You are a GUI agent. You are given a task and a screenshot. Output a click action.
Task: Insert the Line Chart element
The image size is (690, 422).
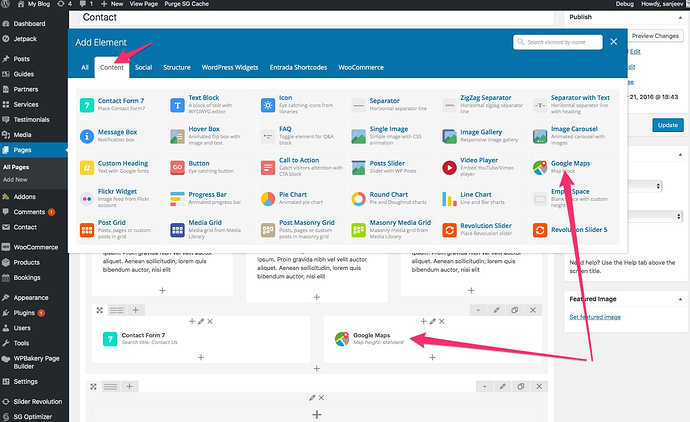[483, 198]
